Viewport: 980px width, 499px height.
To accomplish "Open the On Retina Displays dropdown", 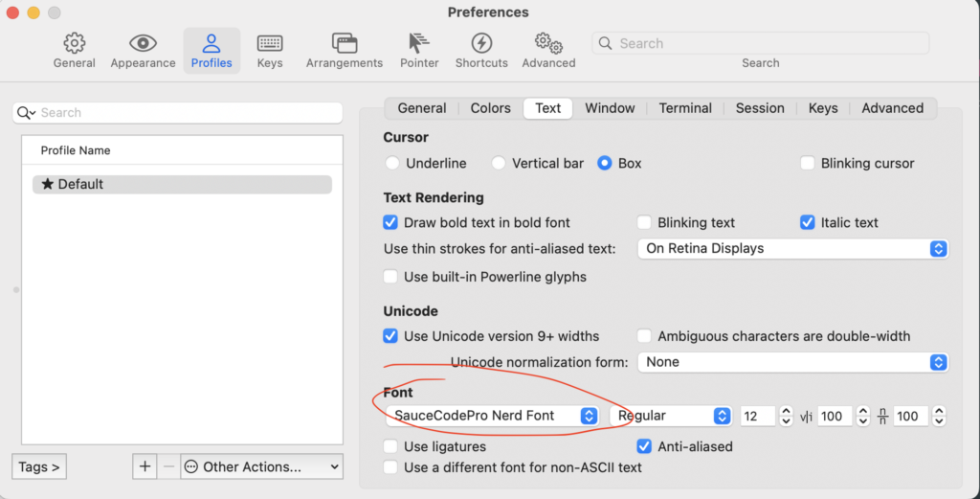I will pyautogui.click(x=793, y=248).
